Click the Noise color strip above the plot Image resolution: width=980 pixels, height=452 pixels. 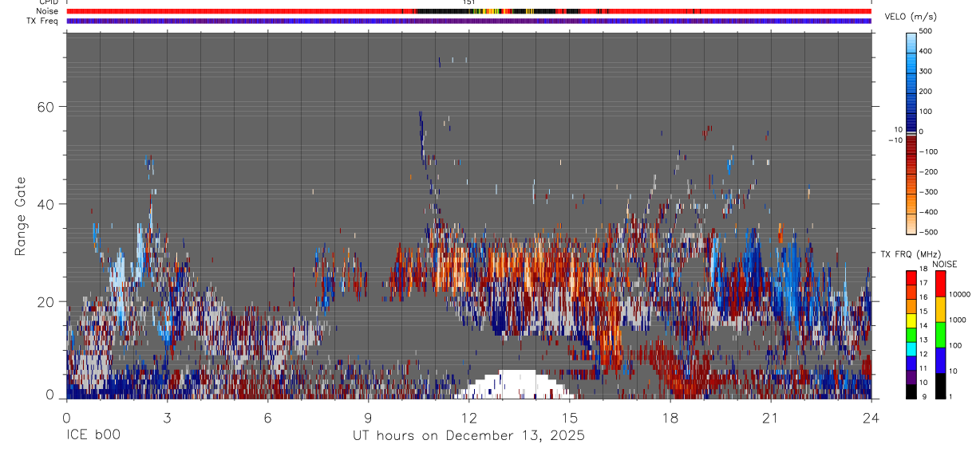(x=468, y=11)
